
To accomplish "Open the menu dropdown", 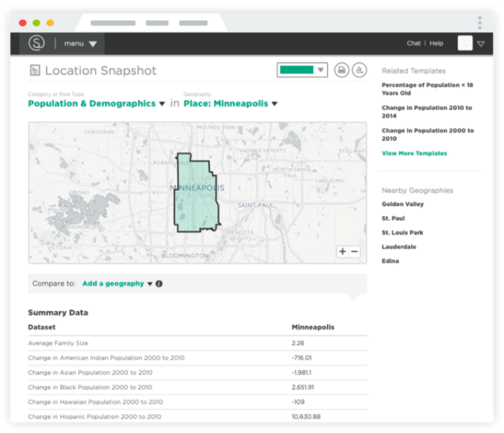I will coord(80,43).
